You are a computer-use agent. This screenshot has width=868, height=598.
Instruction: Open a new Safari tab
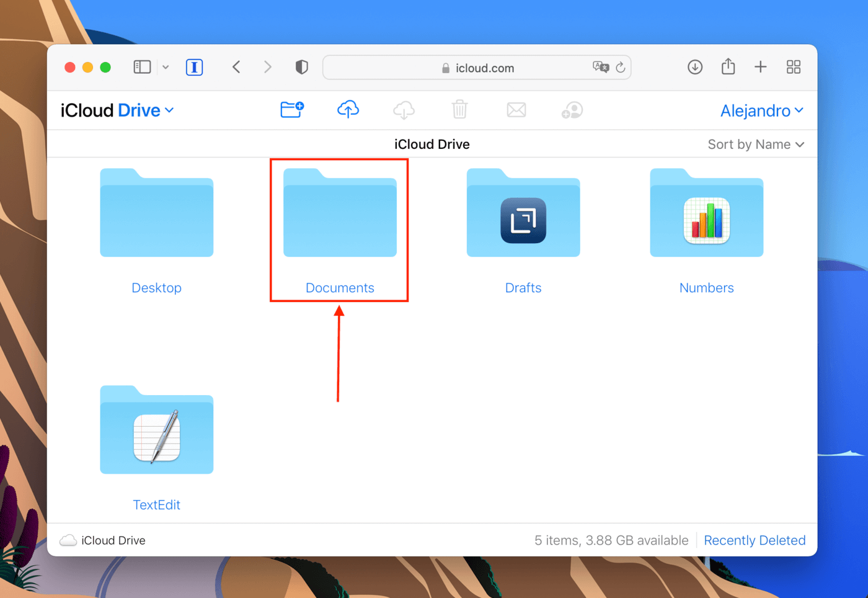point(761,67)
